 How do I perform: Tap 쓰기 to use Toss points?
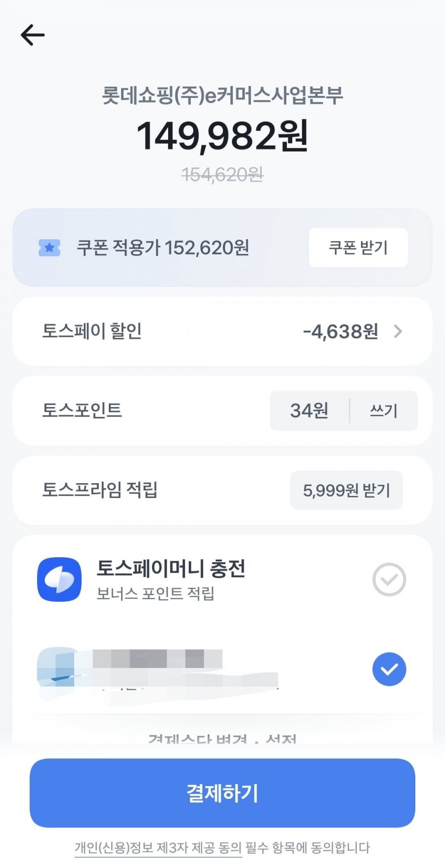pos(384,411)
